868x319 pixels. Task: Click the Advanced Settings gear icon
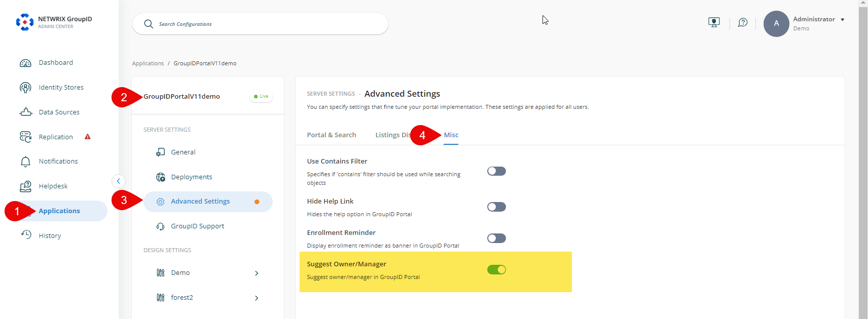pyautogui.click(x=160, y=202)
